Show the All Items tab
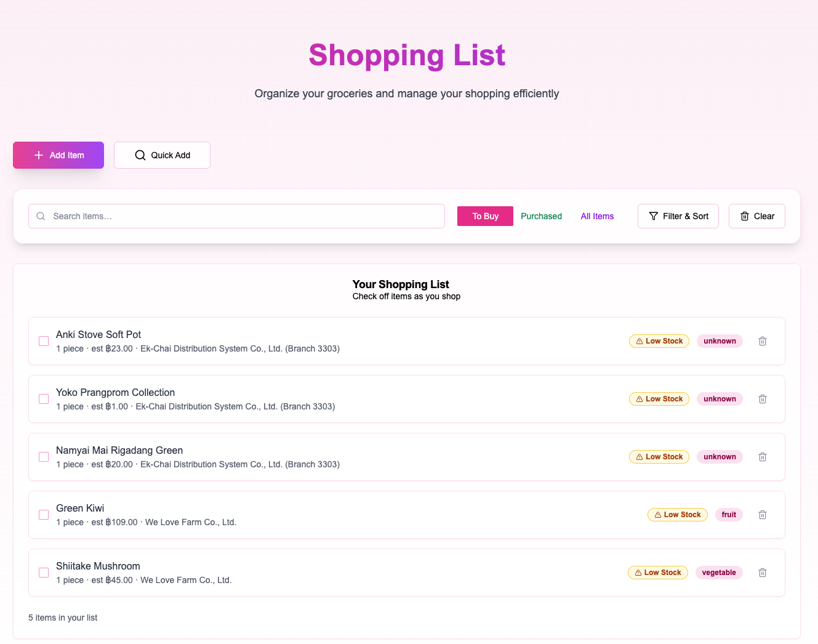 (x=597, y=216)
